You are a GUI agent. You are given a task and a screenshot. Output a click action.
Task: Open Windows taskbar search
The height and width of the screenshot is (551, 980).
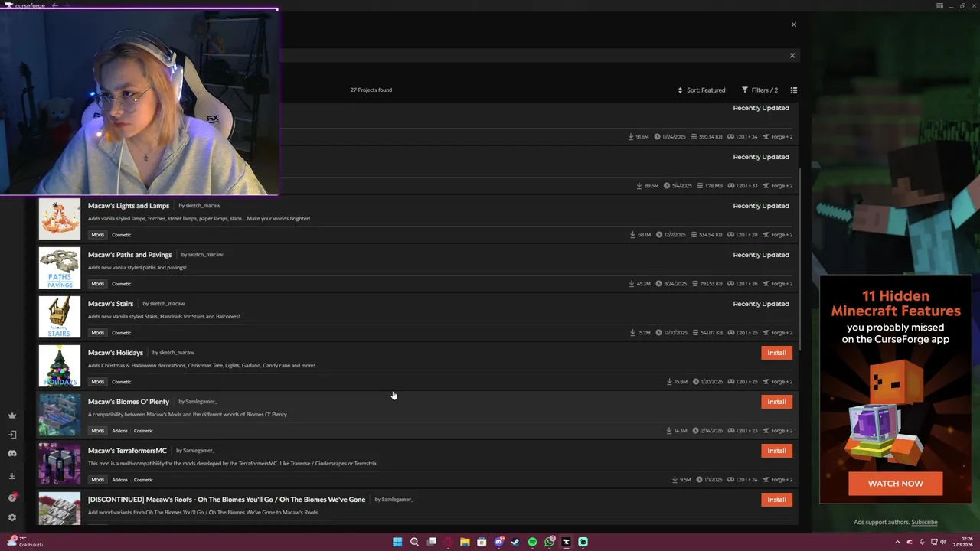414,542
